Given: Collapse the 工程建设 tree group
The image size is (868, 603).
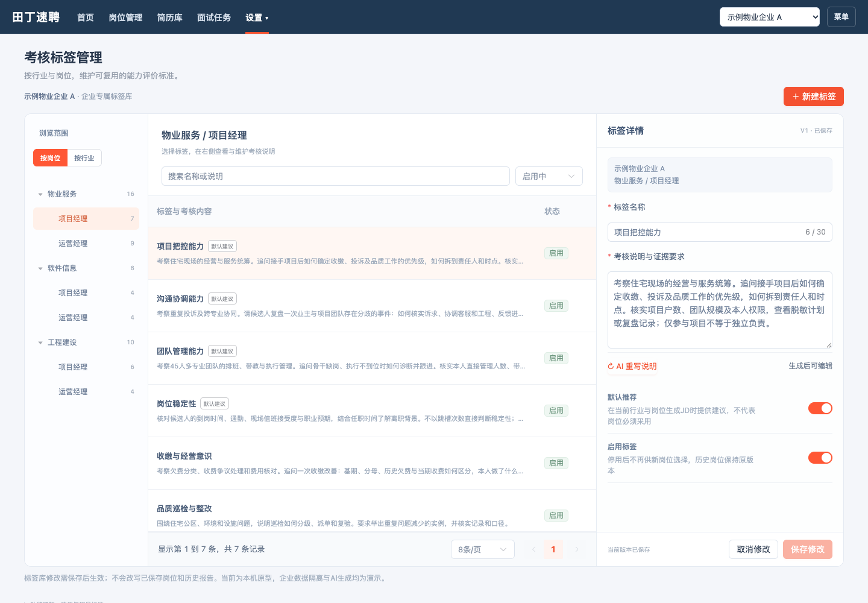Looking at the screenshot, I should tap(40, 343).
